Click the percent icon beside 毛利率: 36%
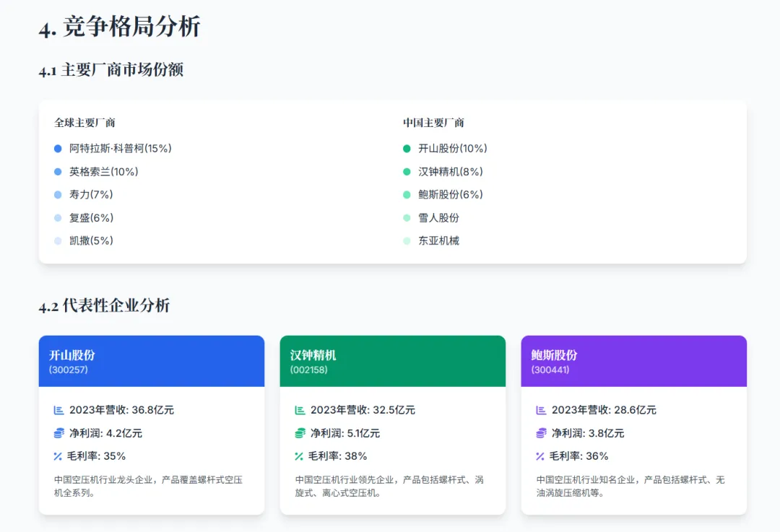The width and height of the screenshot is (780, 532). (540, 456)
